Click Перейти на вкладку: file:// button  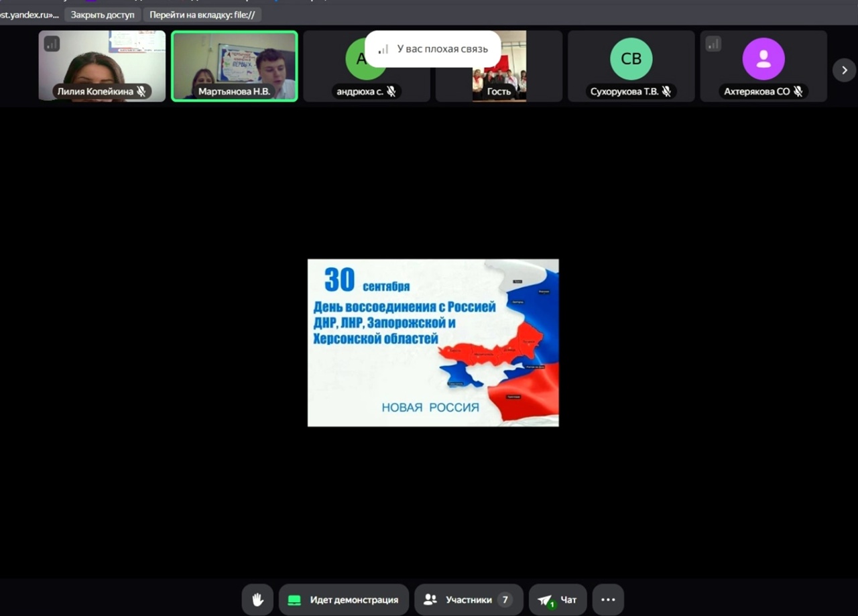coord(202,15)
